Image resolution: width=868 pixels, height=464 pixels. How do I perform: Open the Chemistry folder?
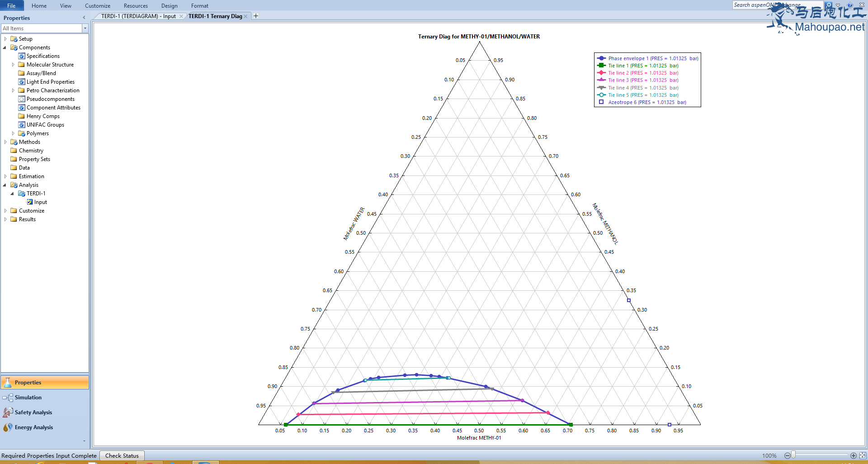(27, 151)
